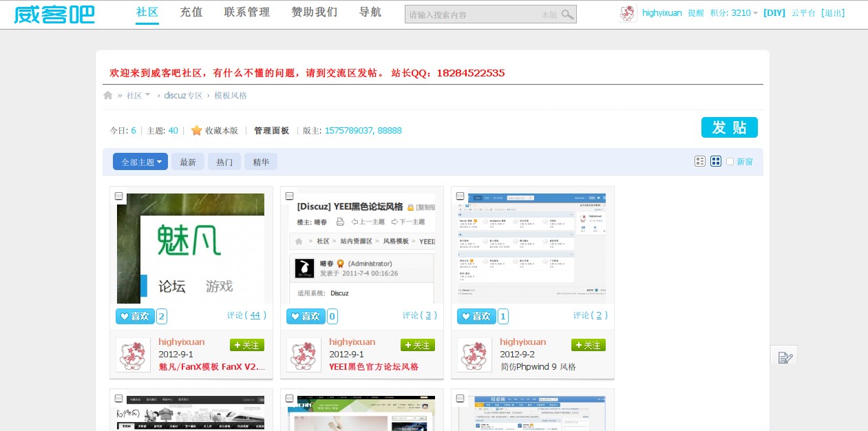
Task: Click highyixuan username in top bar
Action: 662,13
